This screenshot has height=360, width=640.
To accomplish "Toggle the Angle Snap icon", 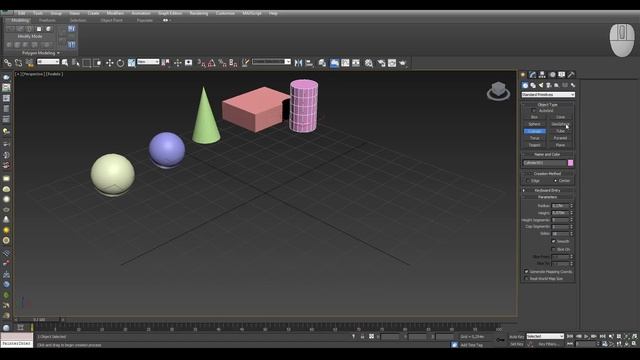I will pyautogui.click(x=211, y=62).
